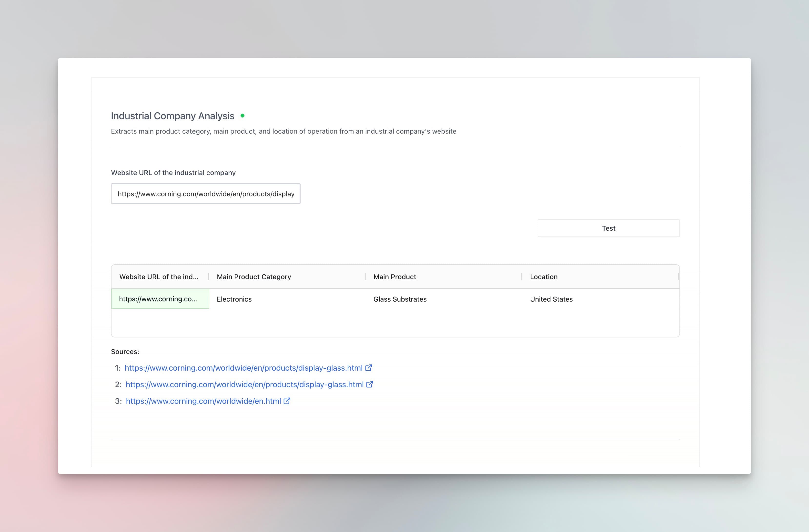
Task: Open the source 3 en.html link
Action: pos(203,401)
